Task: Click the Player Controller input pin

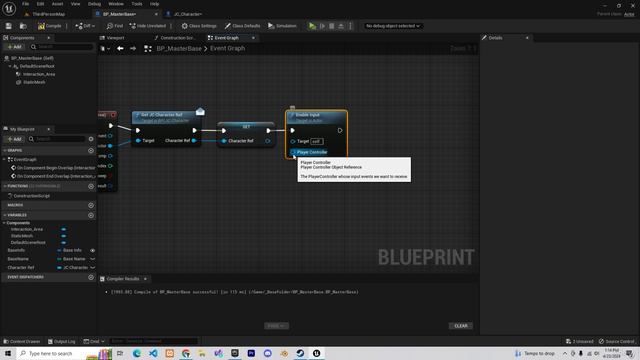Action: (293, 152)
